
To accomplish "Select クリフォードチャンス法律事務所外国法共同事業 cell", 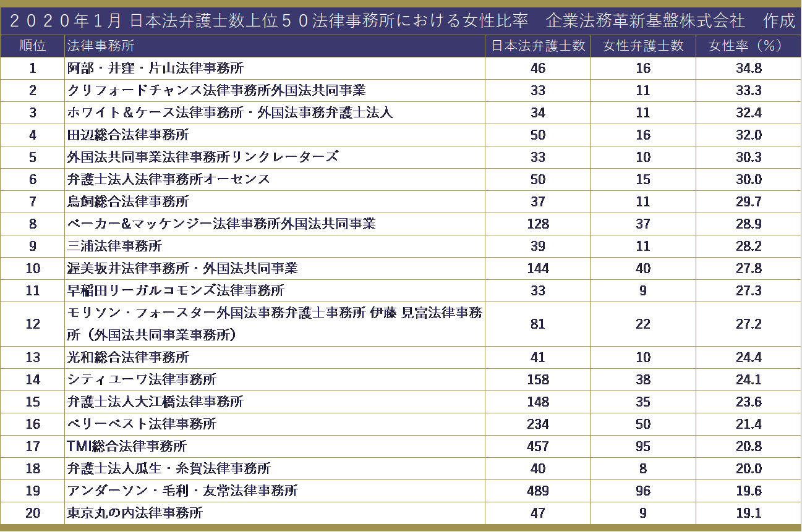I will coord(275,91).
